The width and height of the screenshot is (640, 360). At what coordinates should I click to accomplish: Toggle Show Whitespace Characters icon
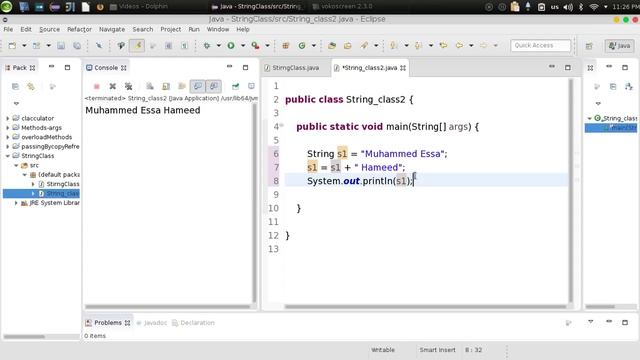184,46
